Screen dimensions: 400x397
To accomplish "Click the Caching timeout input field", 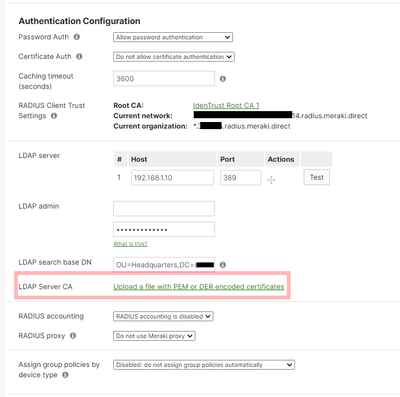I will (x=164, y=79).
